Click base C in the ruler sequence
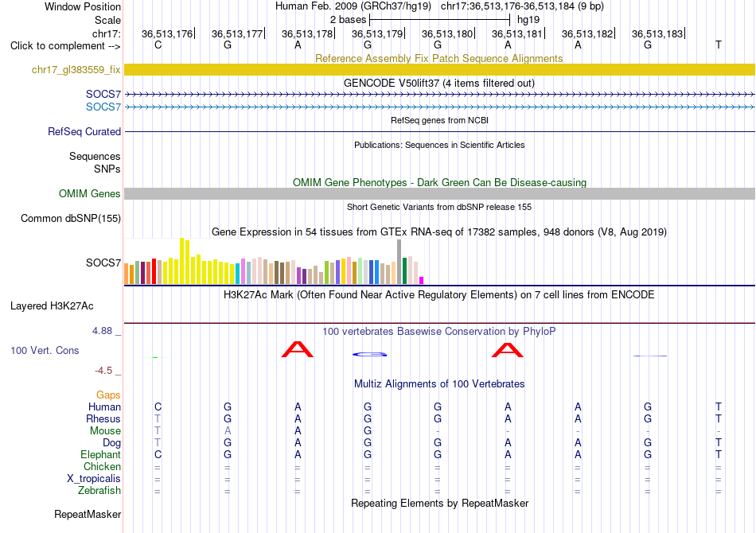This screenshot has width=756, height=533. [x=158, y=45]
